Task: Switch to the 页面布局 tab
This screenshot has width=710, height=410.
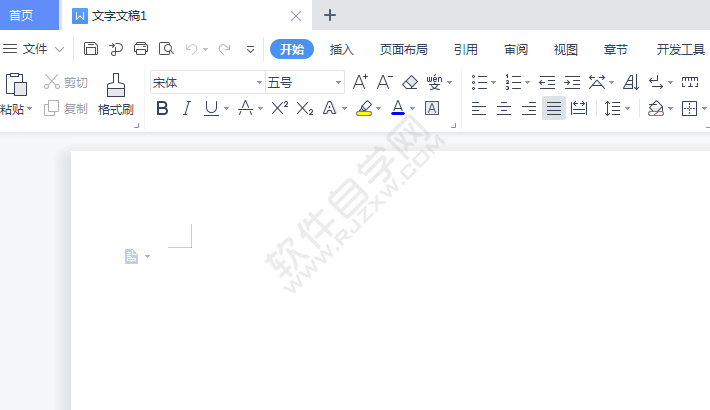Action: coord(403,49)
